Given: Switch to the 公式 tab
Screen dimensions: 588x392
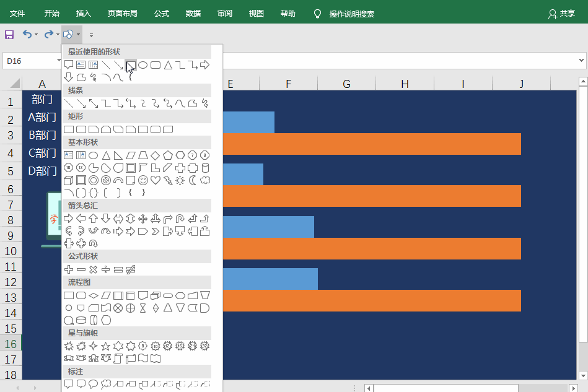Looking at the screenshot, I should [162, 14].
